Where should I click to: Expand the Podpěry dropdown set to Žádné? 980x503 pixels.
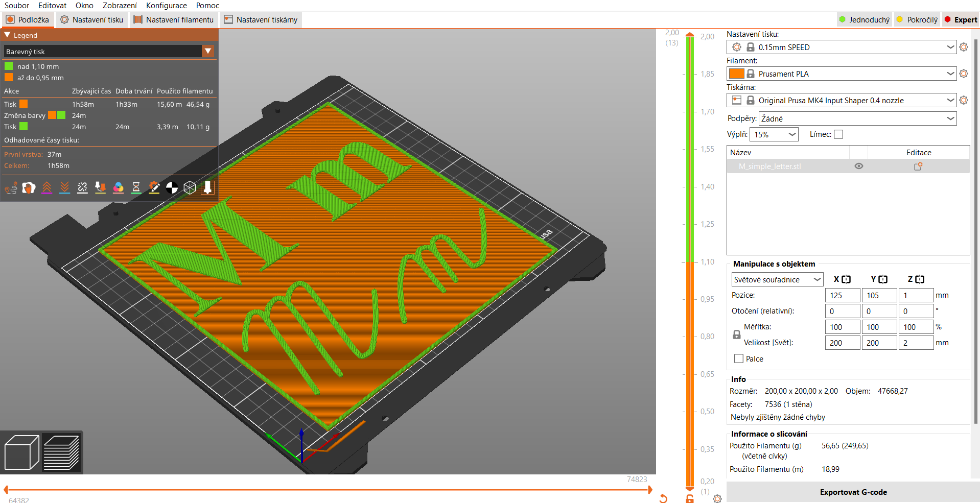858,118
